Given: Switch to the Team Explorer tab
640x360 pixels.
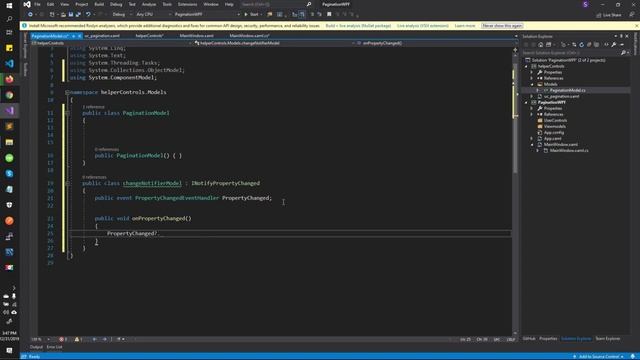Looking at the screenshot, I should [607, 339].
